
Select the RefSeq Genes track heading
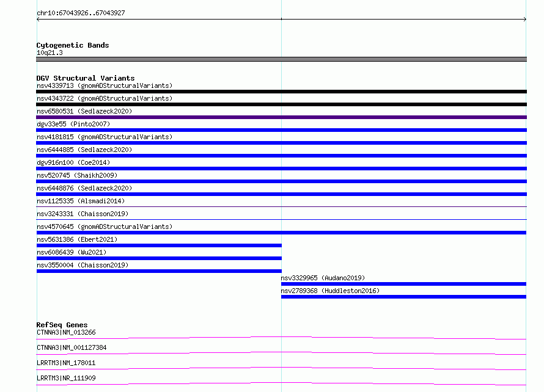coord(62,325)
